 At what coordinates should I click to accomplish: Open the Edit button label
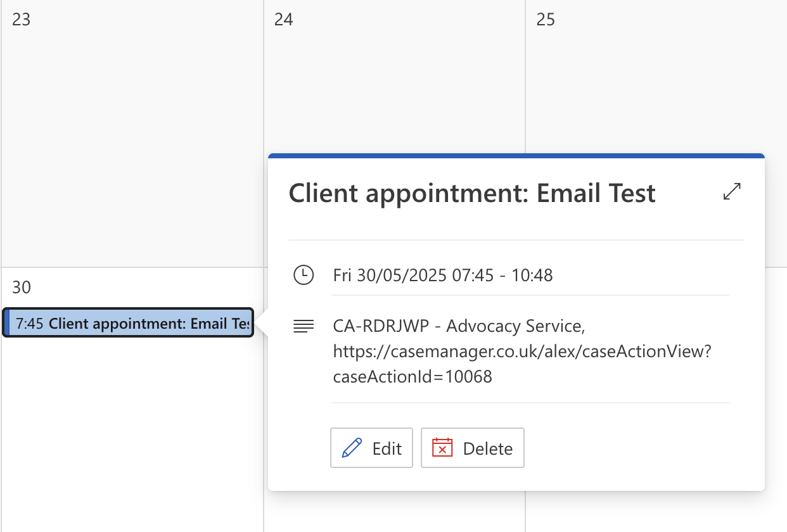(x=387, y=448)
